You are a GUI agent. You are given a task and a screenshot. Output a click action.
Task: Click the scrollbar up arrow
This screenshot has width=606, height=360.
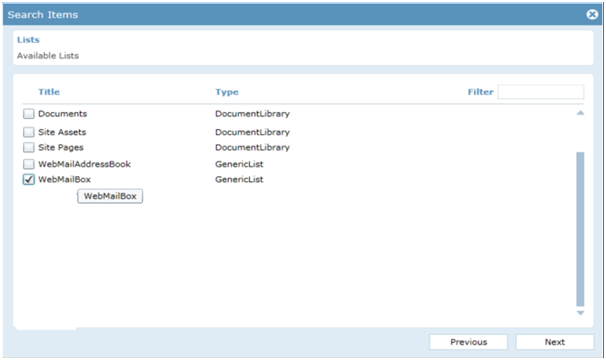(580, 113)
